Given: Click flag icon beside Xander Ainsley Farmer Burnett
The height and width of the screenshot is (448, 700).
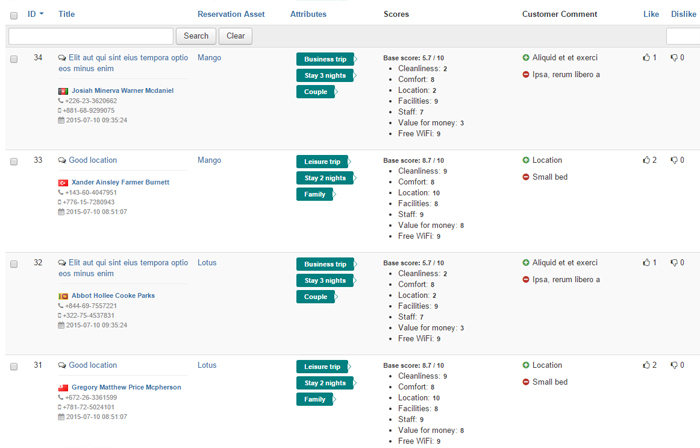Looking at the screenshot, I should [63, 183].
